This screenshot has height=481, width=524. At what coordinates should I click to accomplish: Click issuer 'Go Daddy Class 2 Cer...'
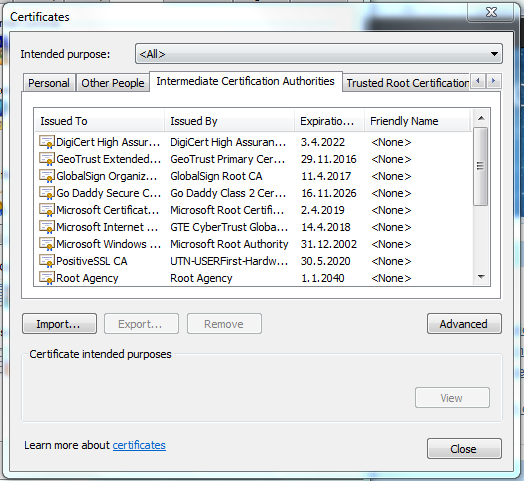(228, 193)
